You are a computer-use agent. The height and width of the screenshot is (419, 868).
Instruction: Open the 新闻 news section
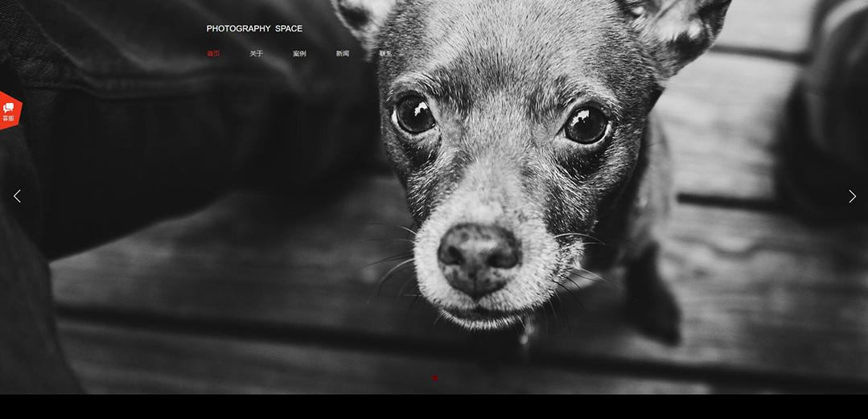point(343,54)
